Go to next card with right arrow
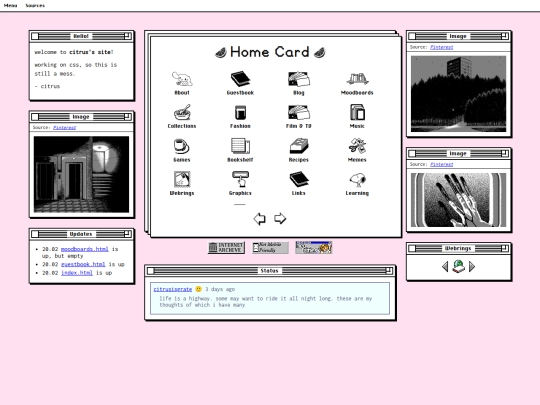This screenshot has height=405, width=540. pos(280,218)
